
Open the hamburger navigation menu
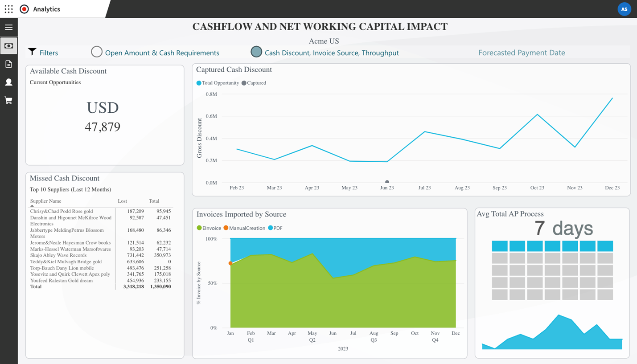[8, 27]
